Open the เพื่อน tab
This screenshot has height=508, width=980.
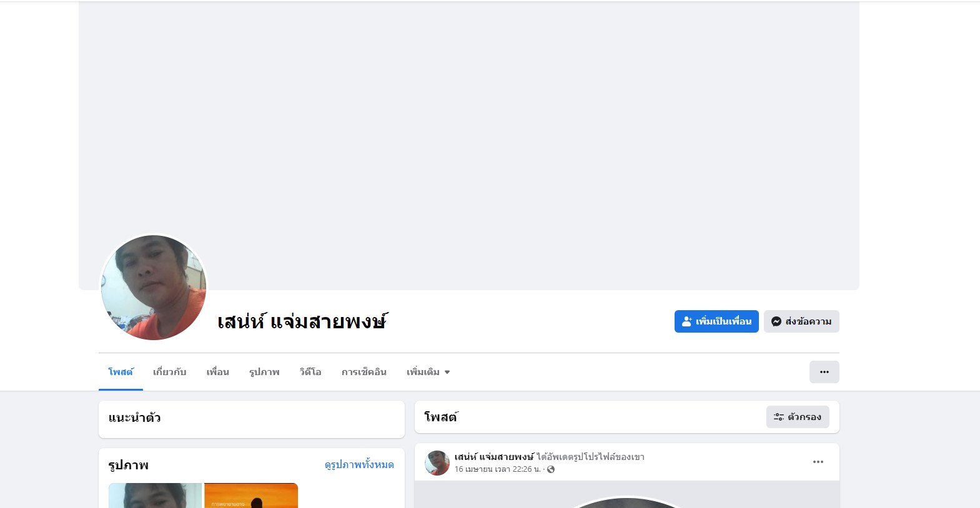(x=218, y=372)
